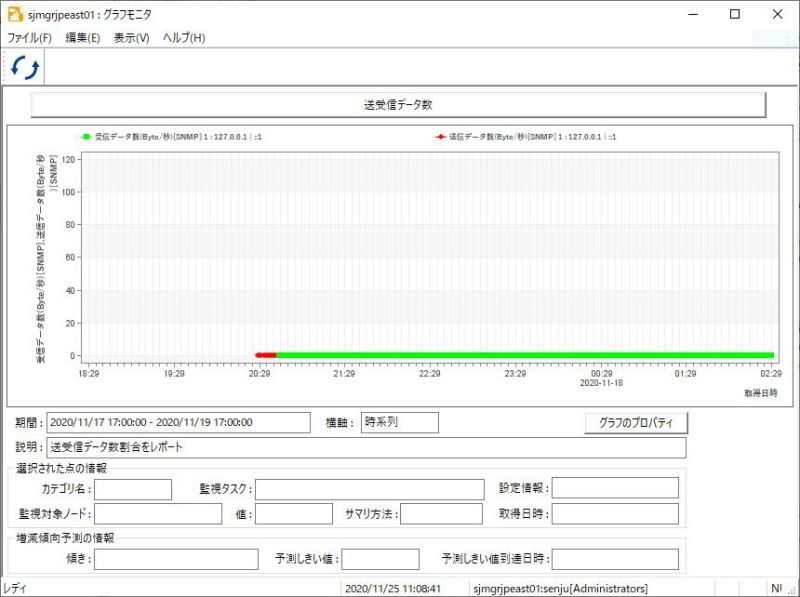
Task: Open グラフのプロパティ button
Action: pos(636,422)
